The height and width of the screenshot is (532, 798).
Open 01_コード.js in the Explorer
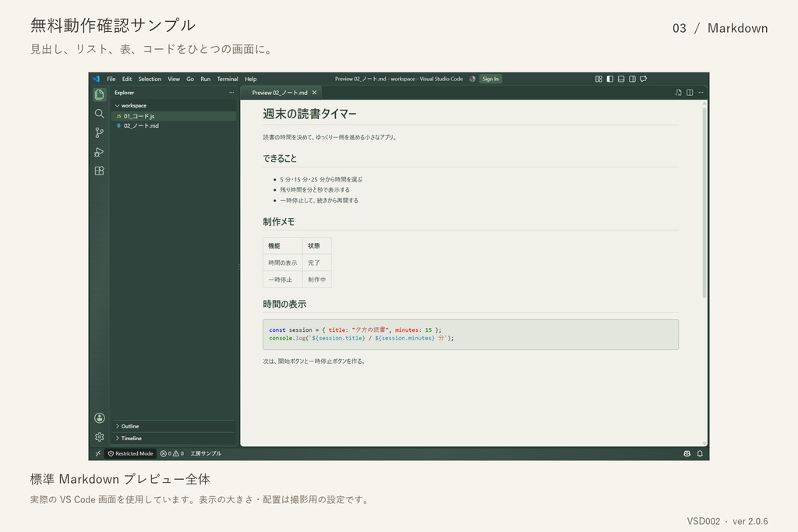click(x=174, y=117)
